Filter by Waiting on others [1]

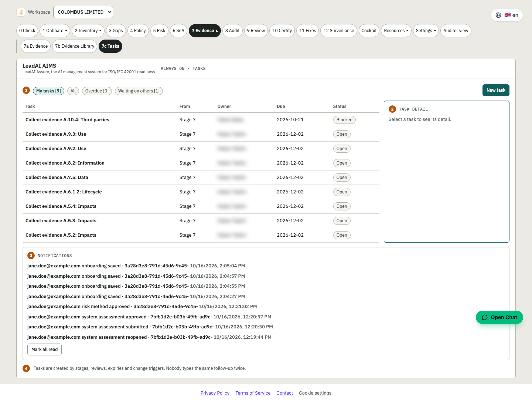coord(139,91)
